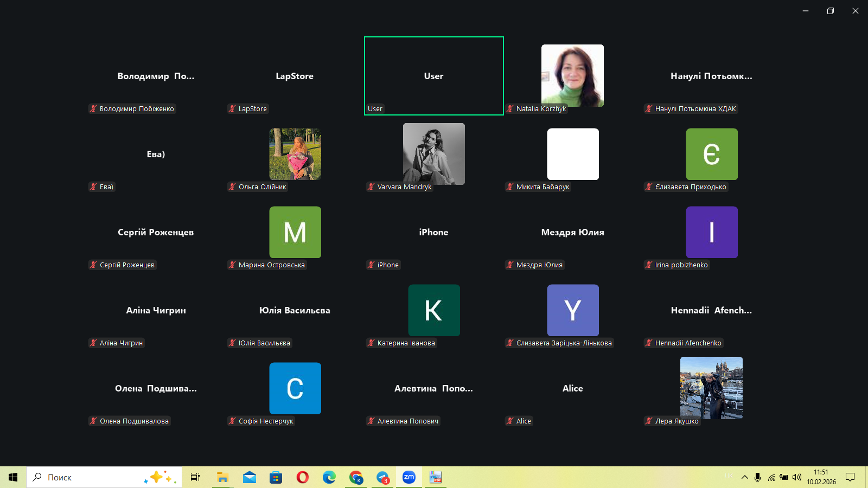
Task: Open the Mail app in the taskbar
Action: coord(250,477)
